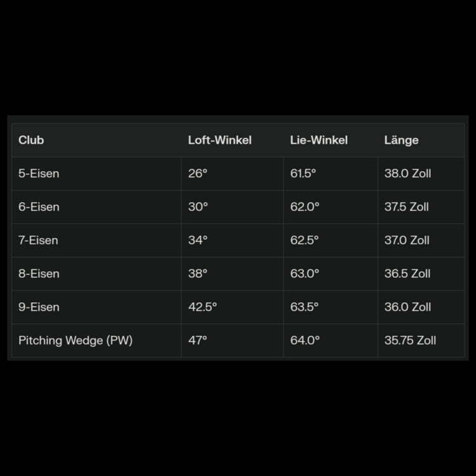Click the 37.0 Zoll length cell
The width and height of the screenshot is (476, 476).
(x=407, y=241)
